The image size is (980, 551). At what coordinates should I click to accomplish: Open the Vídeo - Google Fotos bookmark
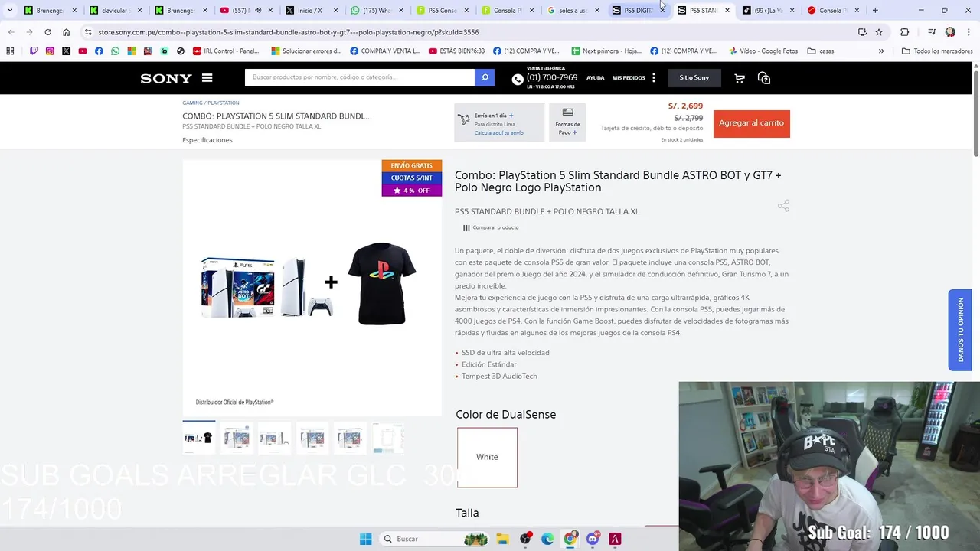point(763,51)
